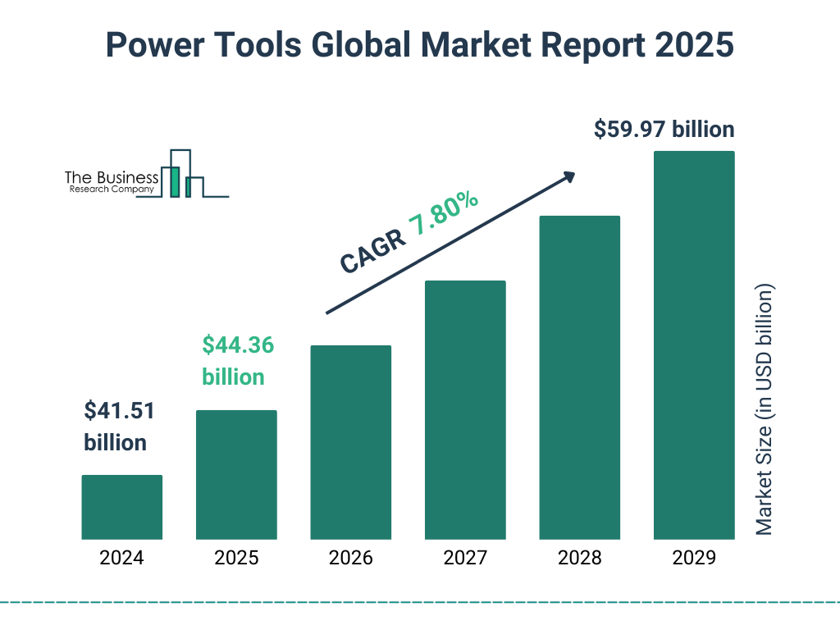This screenshot has height=630, width=840.
Task: Select the 2029 year axis label
Action: 694,559
